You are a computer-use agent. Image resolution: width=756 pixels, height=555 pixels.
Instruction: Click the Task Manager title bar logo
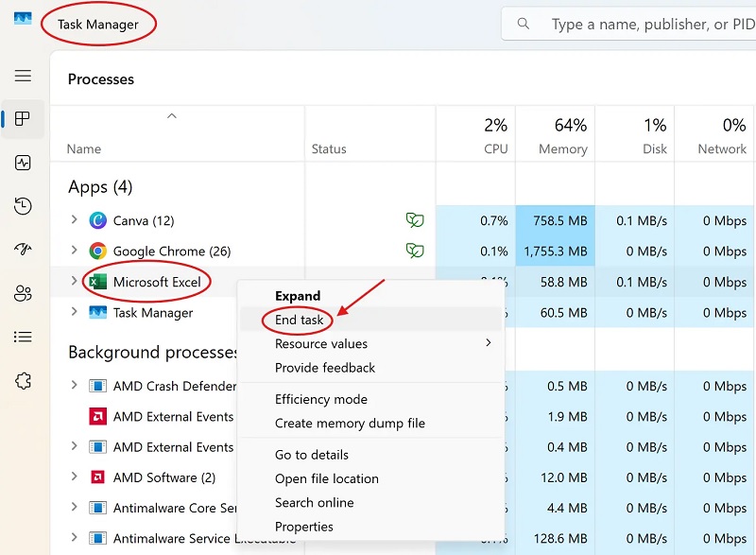tap(23, 18)
